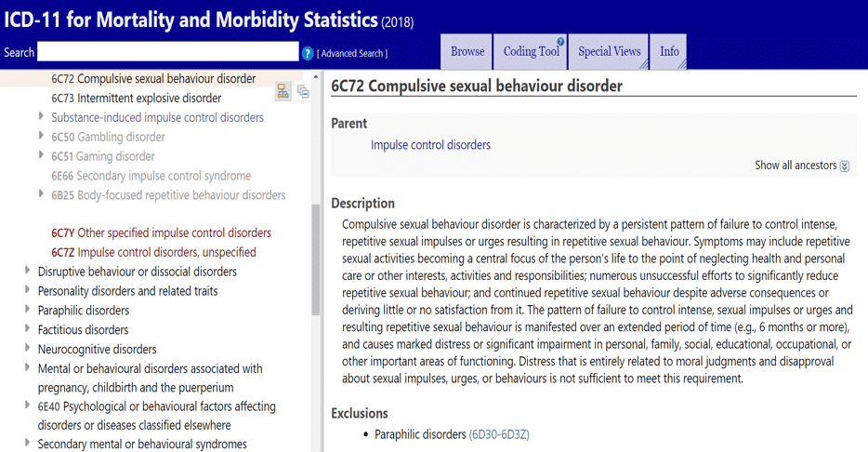The image size is (868, 452).
Task: Open the 6D30-6D3Z exclusion code link
Action: pyautogui.click(x=499, y=434)
